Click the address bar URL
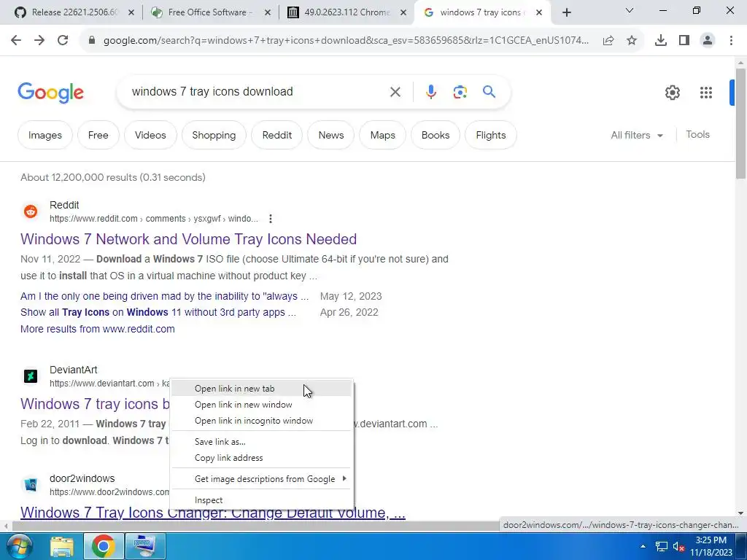 [346, 41]
